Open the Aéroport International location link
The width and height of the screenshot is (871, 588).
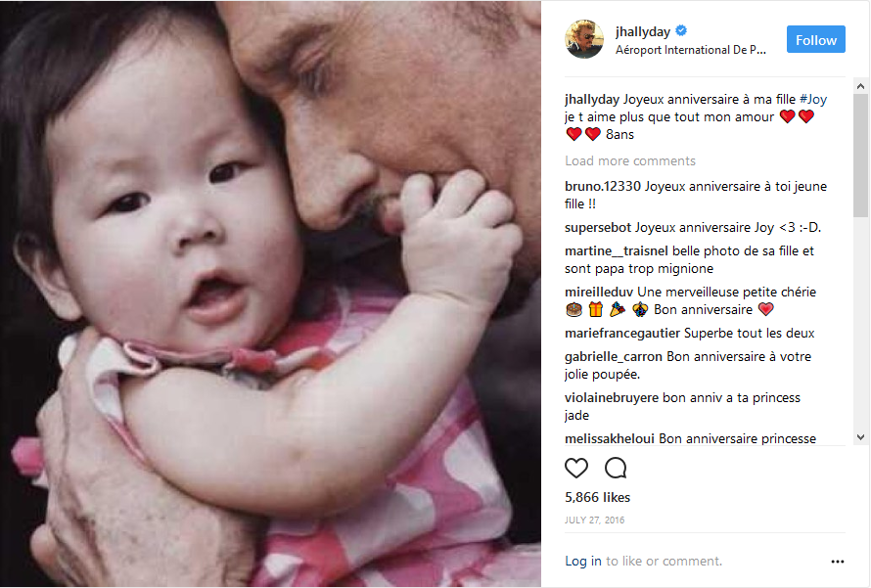click(x=691, y=50)
